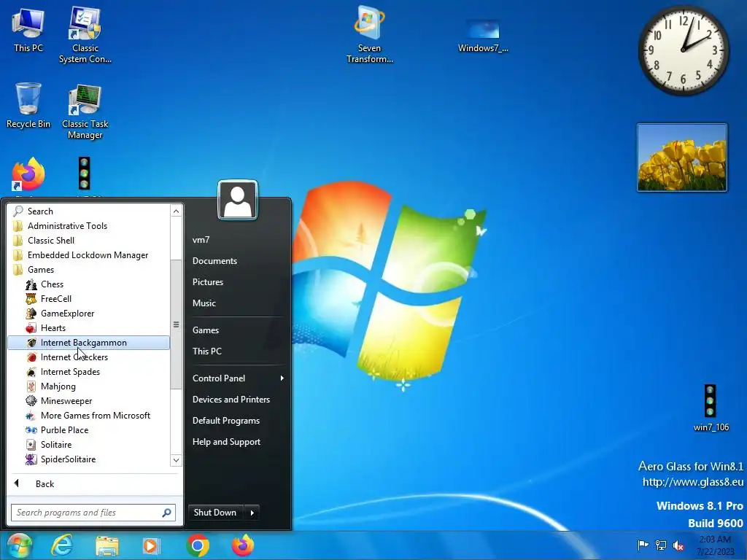Select the win7_106 desktop icon
747x560 pixels.
(x=711, y=408)
